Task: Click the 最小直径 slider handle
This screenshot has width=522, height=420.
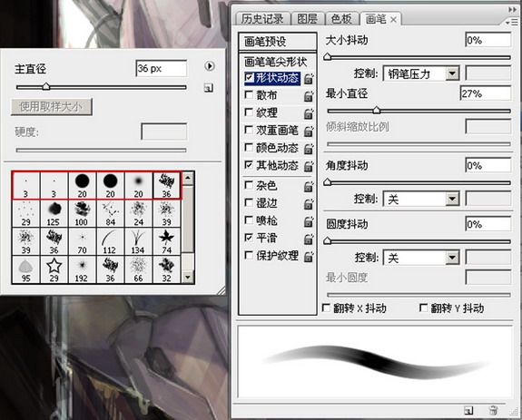Action: coord(377,110)
